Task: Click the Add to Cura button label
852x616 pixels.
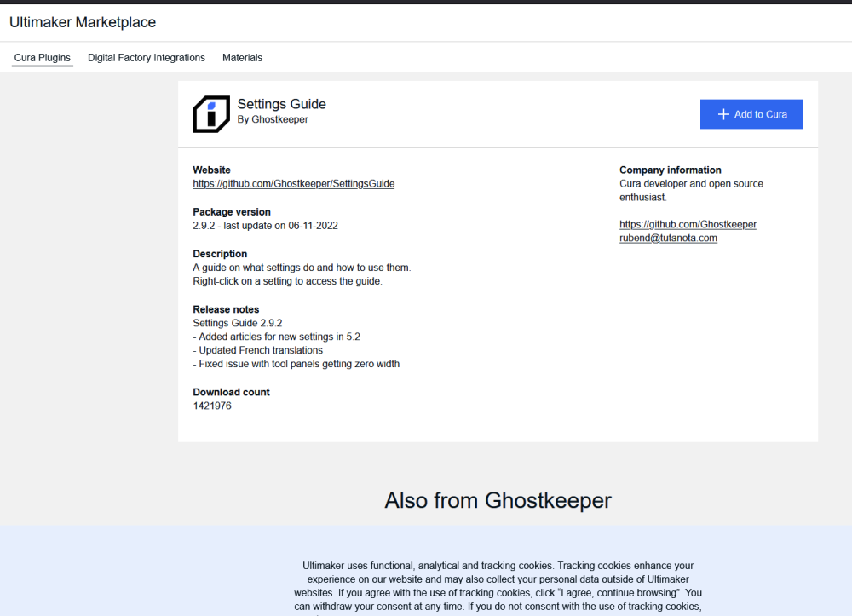Action: (760, 114)
